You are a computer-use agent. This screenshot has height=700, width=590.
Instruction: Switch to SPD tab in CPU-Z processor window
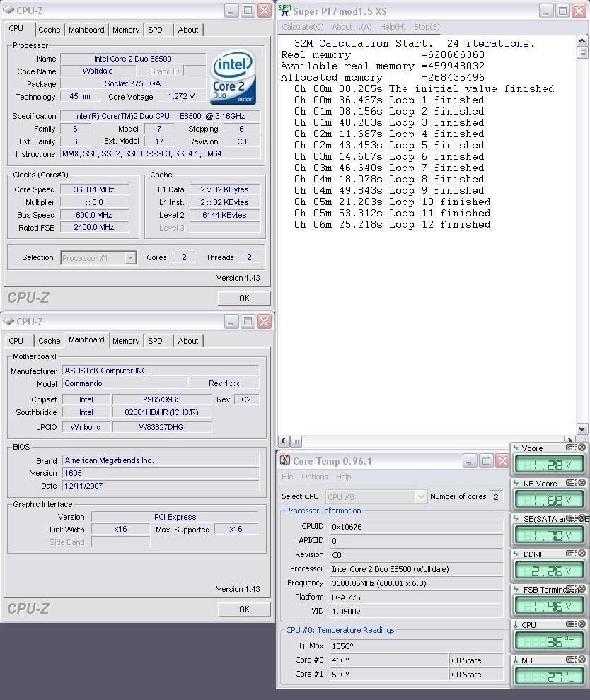click(155, 30)
